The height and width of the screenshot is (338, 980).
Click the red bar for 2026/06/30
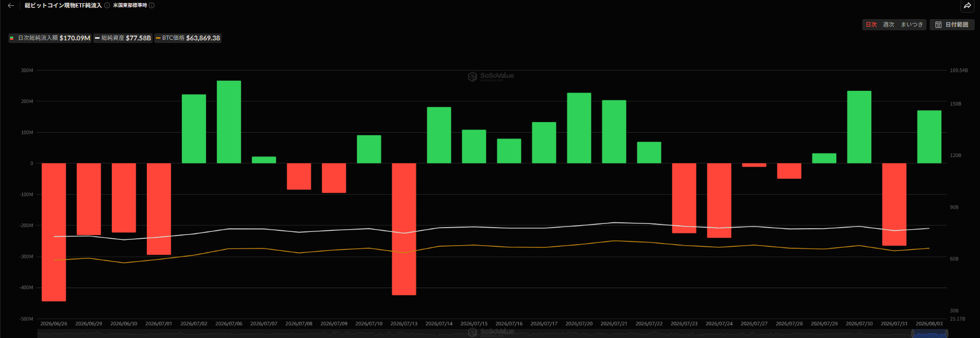[x=123, y=197]
